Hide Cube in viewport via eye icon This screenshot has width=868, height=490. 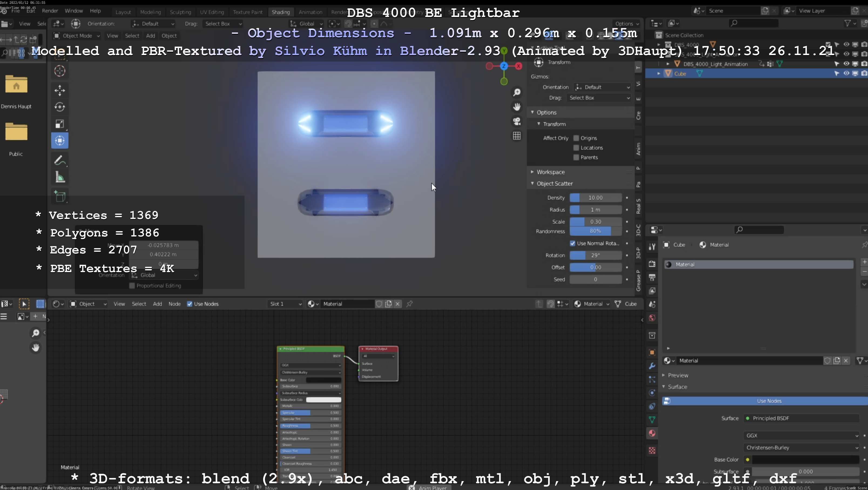(x=846, y=73)
